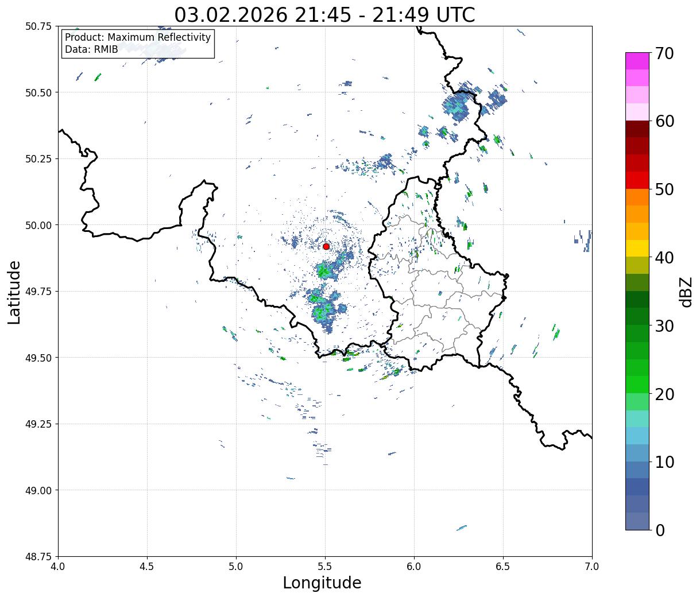Click the colorbar tick label 60
The height and width of the screenshot is (597, 700).
(664, 121)
